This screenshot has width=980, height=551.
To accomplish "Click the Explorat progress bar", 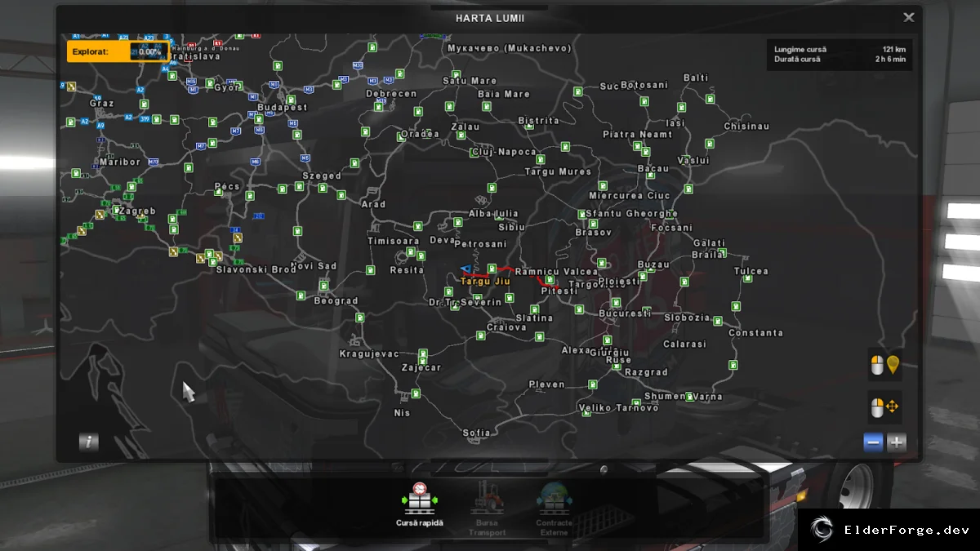I will click(x=118, y=51).
